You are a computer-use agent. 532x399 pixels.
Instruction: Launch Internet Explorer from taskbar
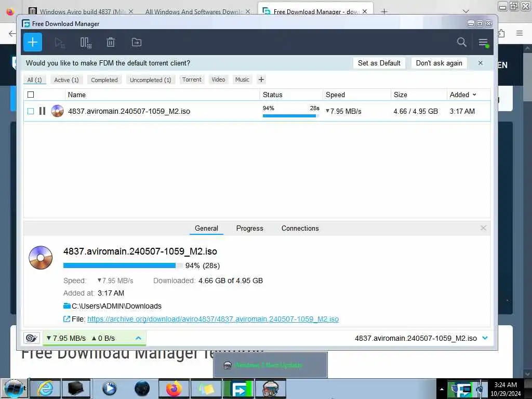pyautogui.click(x=45, y=389)
